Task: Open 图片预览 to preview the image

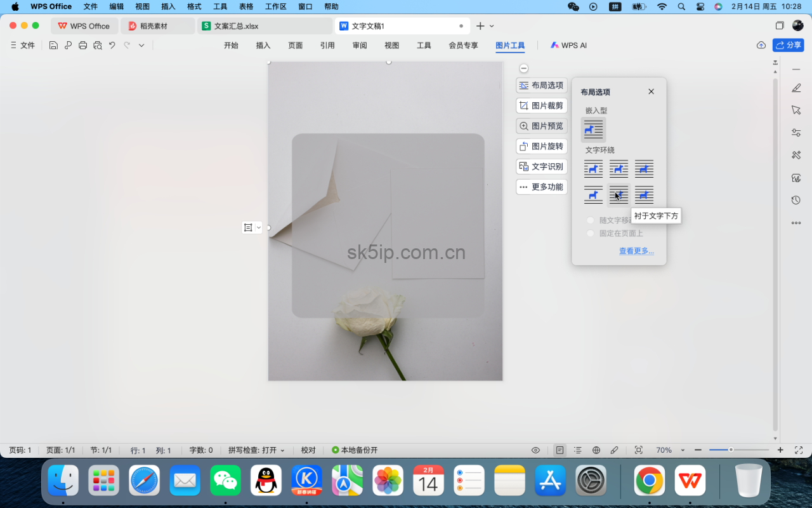Action: coord(541,126)
